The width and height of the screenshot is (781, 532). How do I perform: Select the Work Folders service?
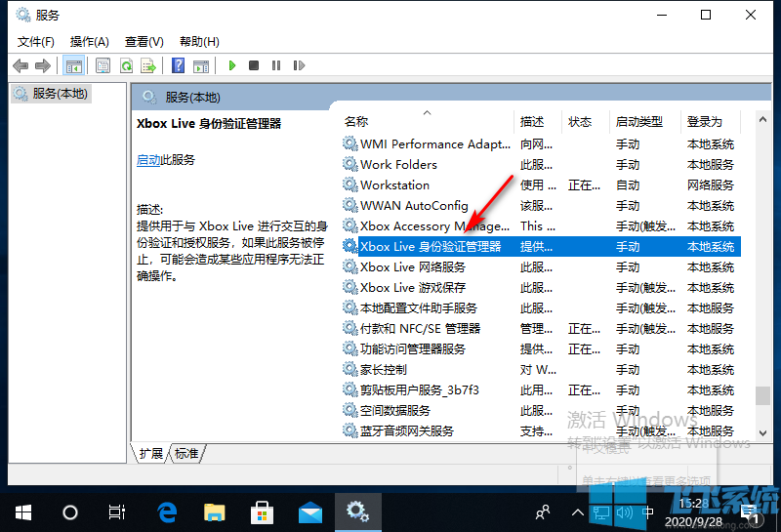point(542,165)
